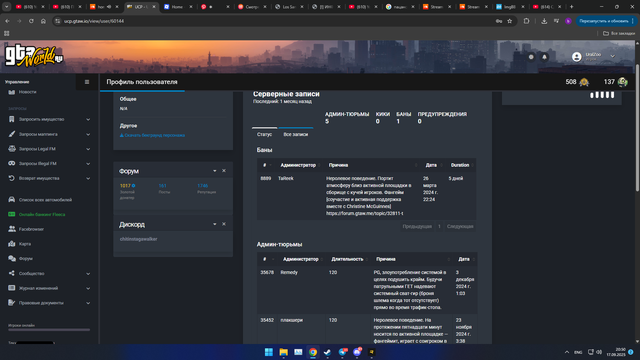Sort admin-jails table by Длительность column

[347, 259]
